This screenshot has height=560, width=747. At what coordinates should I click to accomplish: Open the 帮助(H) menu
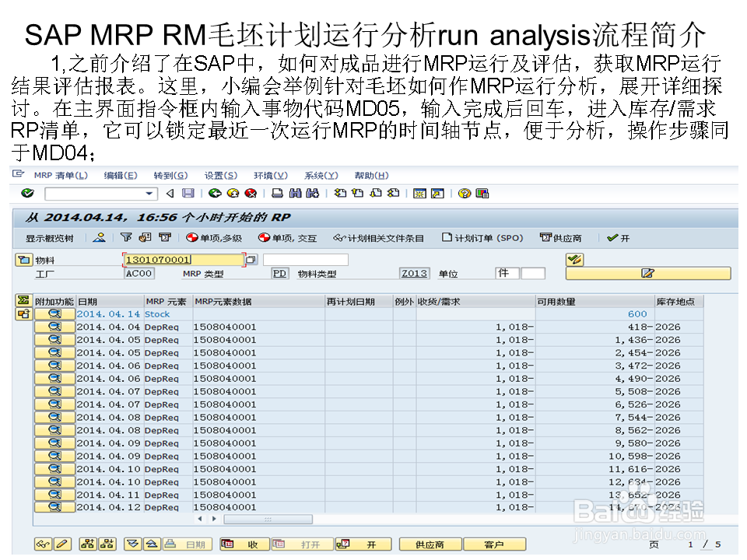[x=372, y=175]
